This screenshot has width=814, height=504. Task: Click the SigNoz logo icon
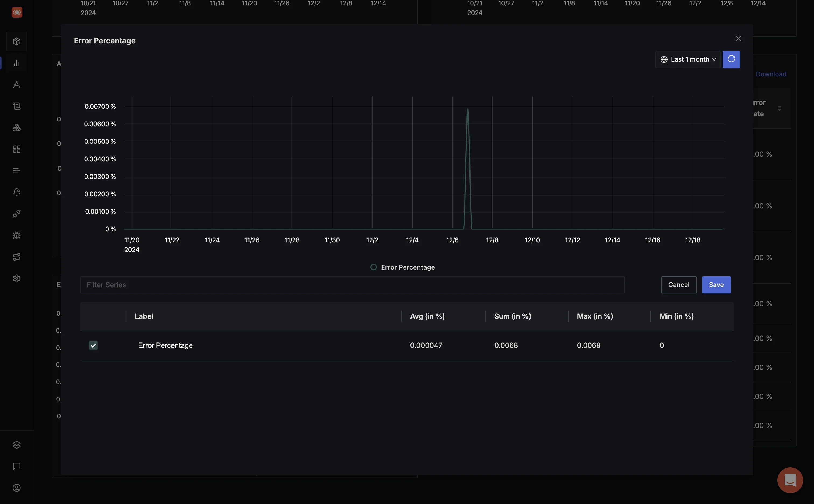(17, 12)
